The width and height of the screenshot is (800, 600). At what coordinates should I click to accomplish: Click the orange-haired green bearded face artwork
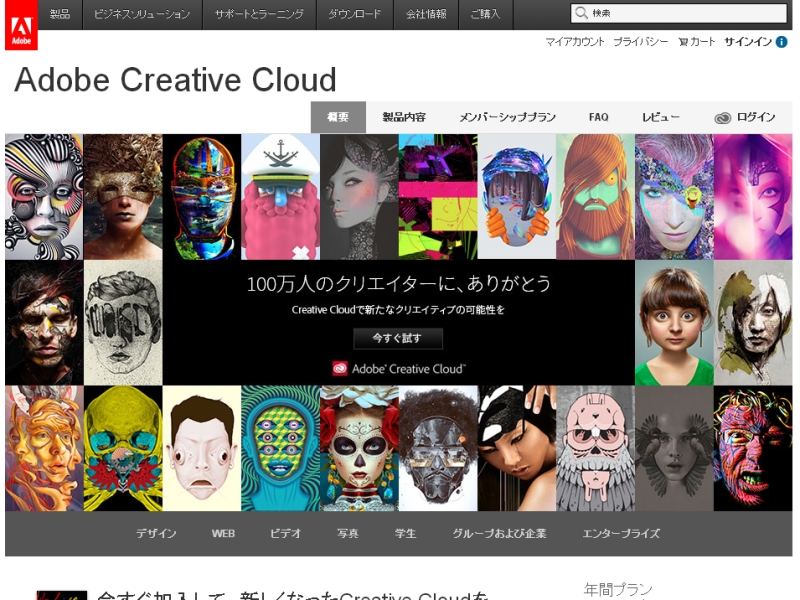click(595, 197)
